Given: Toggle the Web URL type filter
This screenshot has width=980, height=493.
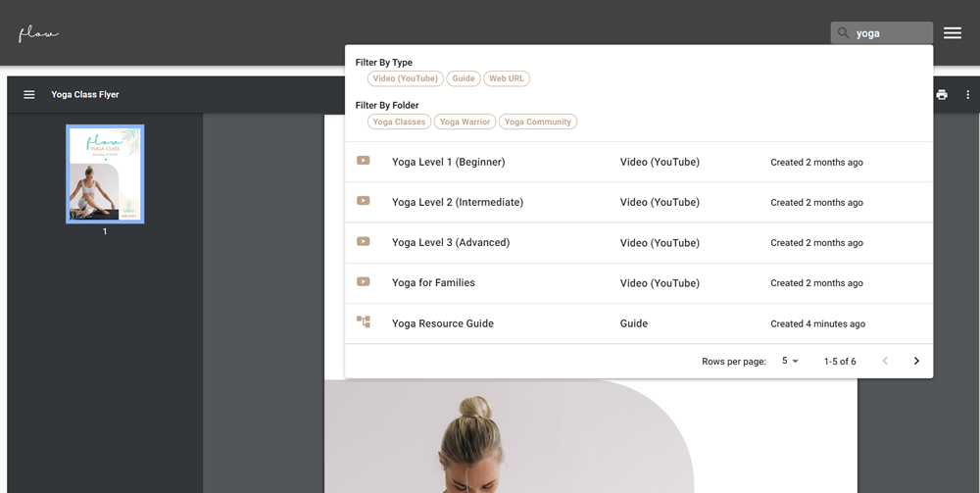Looking at the screenshot, I should [x=507, y=78].
